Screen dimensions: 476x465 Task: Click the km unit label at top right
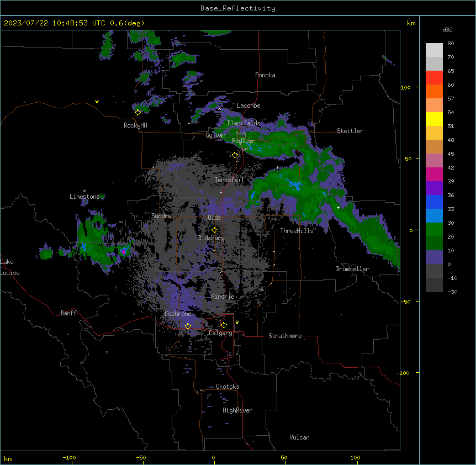(x=411, y=23)
